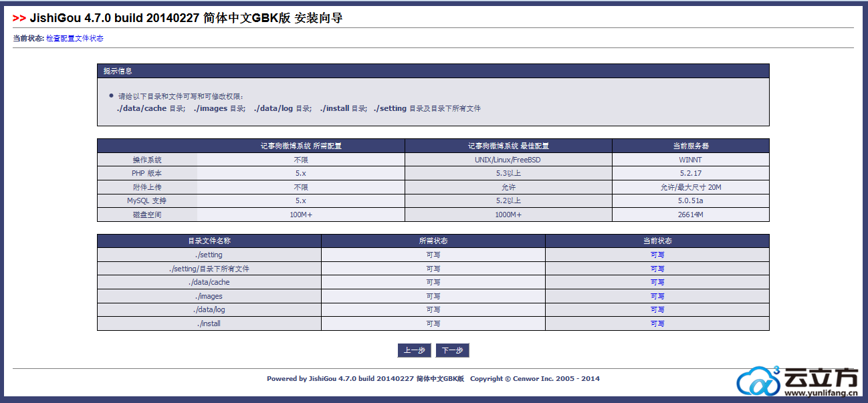
Task: Click current status 可写 for ./setting row
Action: point(657,255)
